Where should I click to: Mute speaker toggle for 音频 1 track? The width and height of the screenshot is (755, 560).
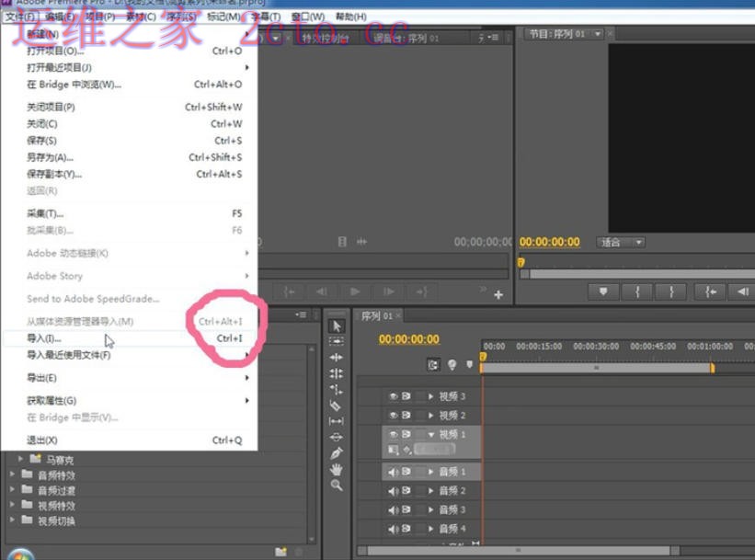point(394,472)
